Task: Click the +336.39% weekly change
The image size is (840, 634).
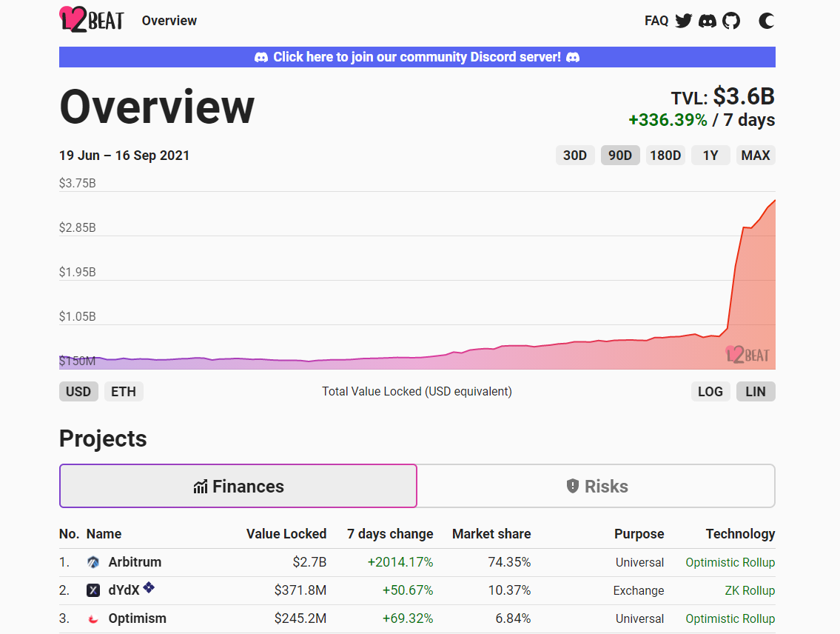Action: pyautogui.click(x=668, y=120)
